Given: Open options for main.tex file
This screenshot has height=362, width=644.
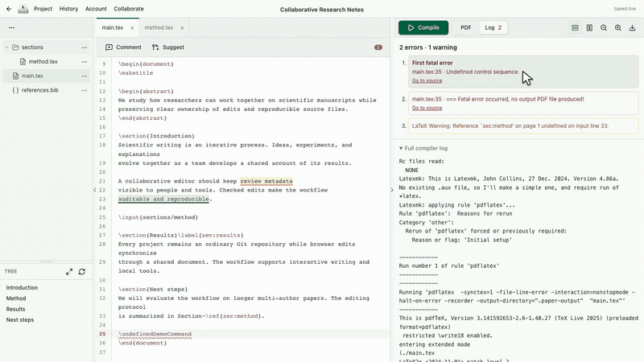Looking at the screenshot, I should [x=85, y=76].
